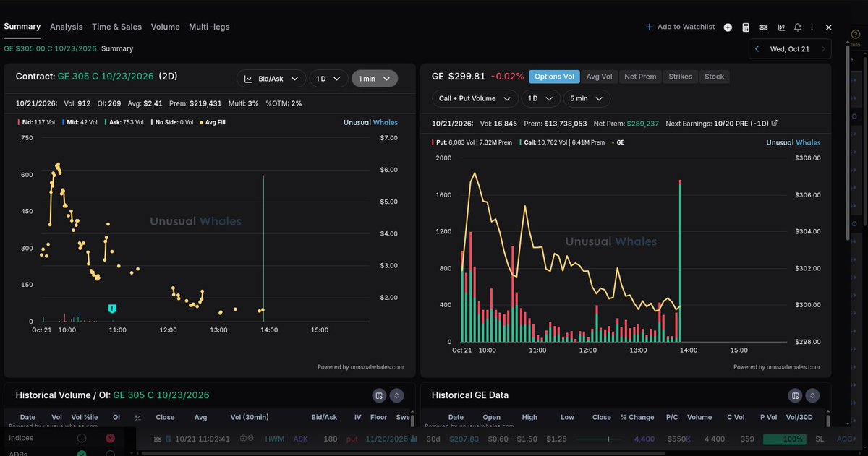Click the right-side vertical scrollbar
Screen dimensions: 868x456
[847, 145]
